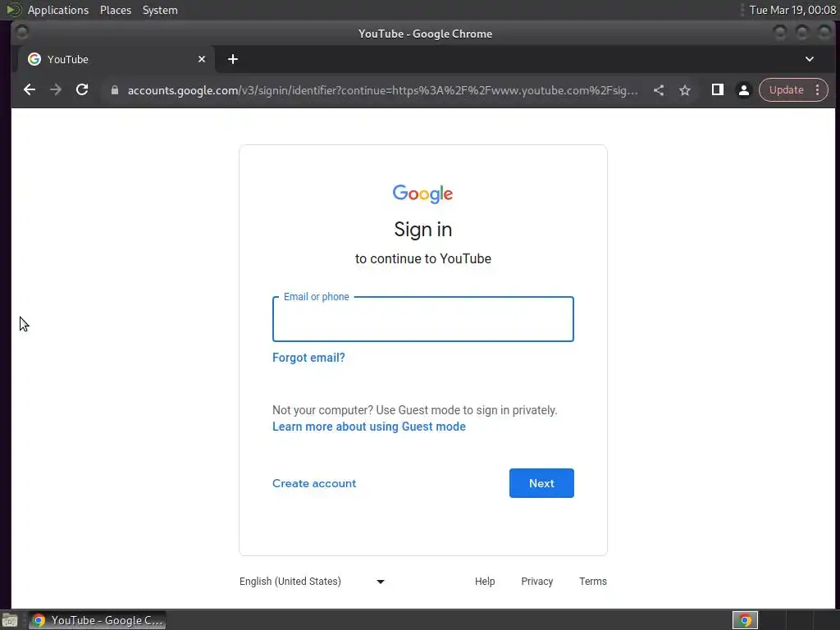
Task: Go back using the browser back arrow
Action: tap(30, 90)
